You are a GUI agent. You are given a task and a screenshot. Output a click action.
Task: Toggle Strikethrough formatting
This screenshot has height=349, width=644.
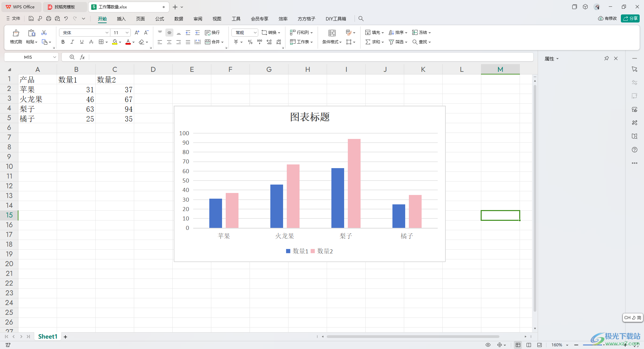pos(91,42)
